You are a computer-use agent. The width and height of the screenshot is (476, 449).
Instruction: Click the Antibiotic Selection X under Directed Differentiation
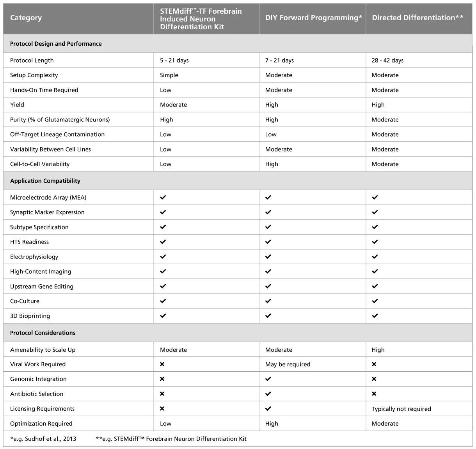[x=374, y=394]
